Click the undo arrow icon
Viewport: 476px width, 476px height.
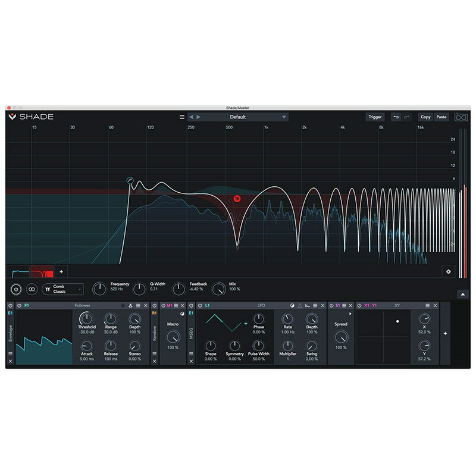click(396, 117)
